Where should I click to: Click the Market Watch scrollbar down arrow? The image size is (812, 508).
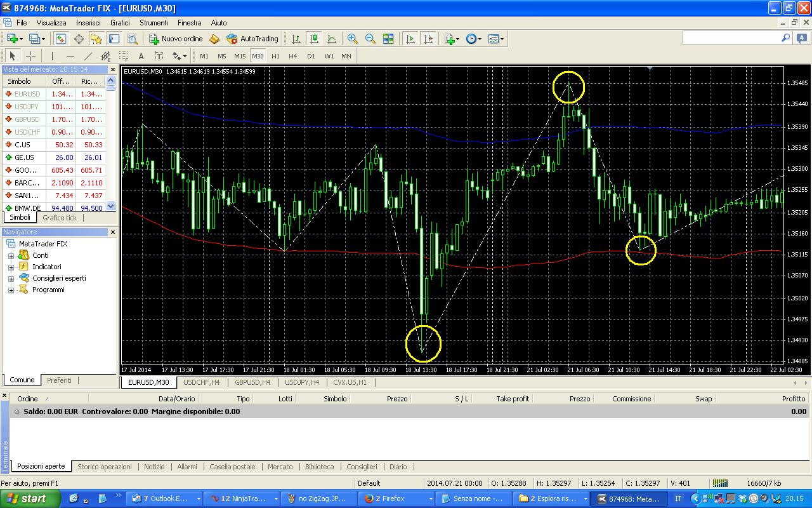(111, 206)
